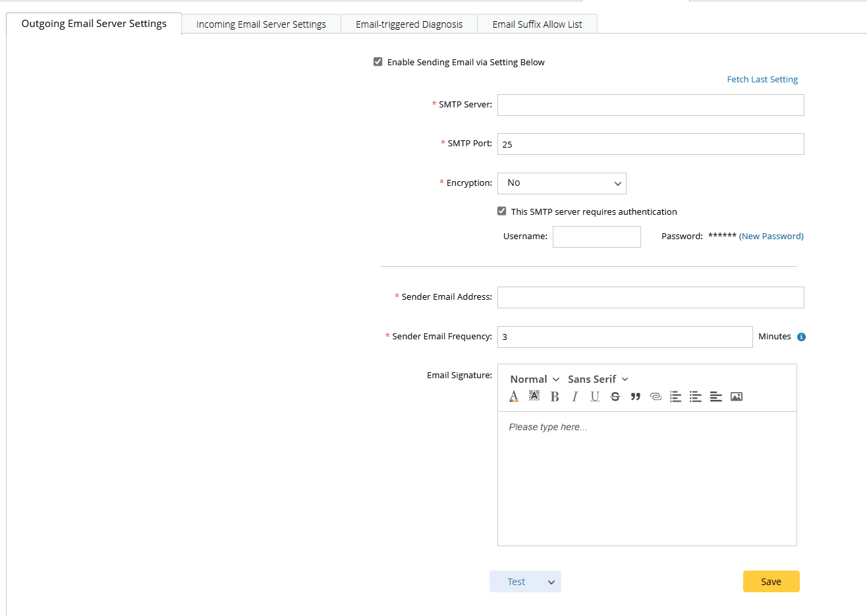Click the Fetch Last Setting link
The width and height of the screenshot is (867, 616).
pos(762,80)
